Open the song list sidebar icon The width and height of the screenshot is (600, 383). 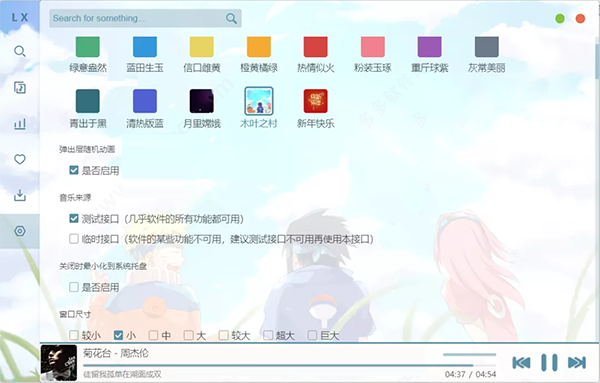(x=20, y=88)
